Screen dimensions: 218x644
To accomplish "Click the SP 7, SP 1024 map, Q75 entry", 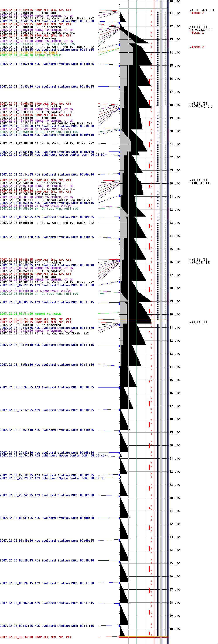I will pos(37,44).
